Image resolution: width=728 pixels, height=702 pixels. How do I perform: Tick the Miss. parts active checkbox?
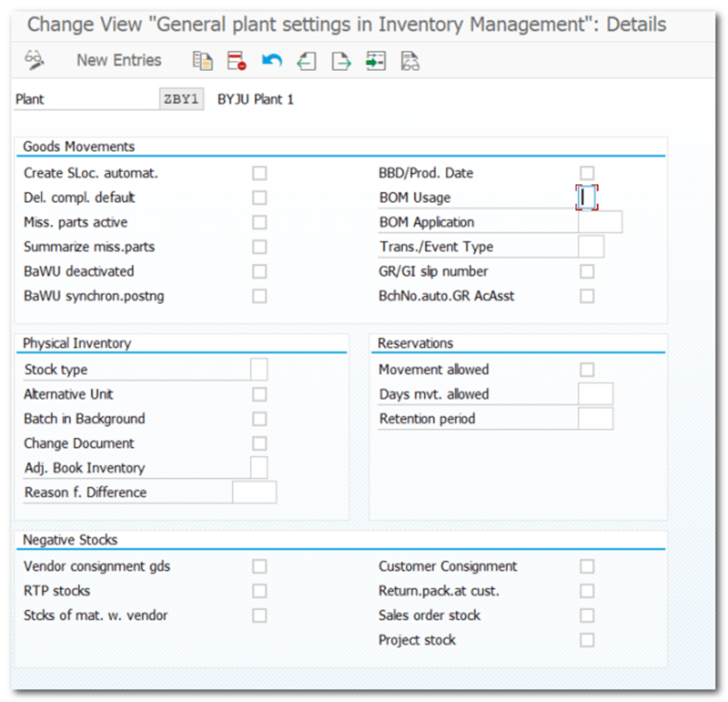(259, 222)
